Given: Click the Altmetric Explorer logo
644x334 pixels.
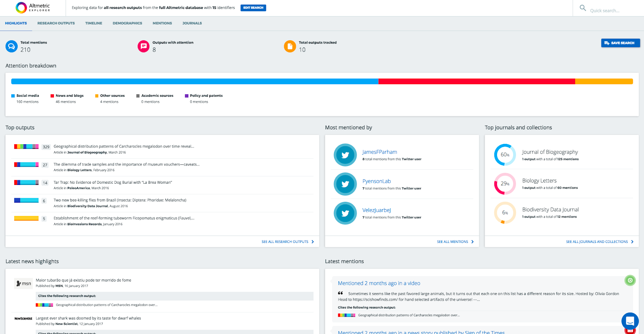Looking at the screenshot, I should click(x=33, y=8).
